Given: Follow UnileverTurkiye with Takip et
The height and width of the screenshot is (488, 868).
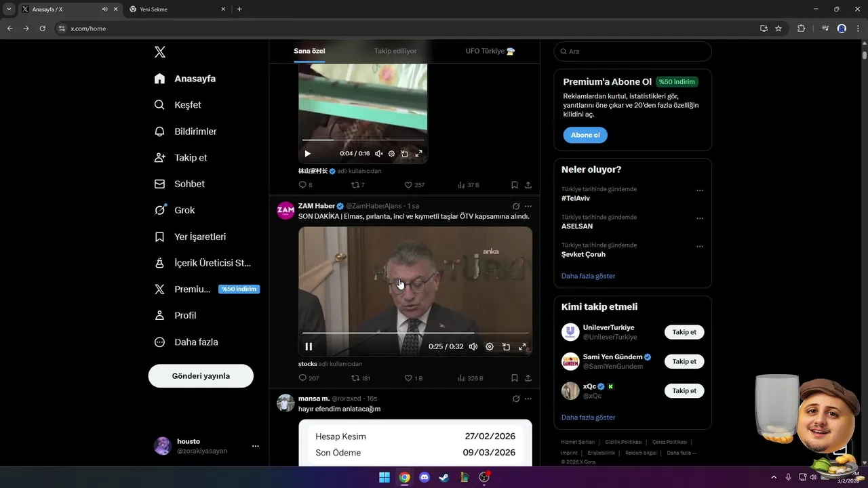Looking at the screenshot, I should point(684,332).
